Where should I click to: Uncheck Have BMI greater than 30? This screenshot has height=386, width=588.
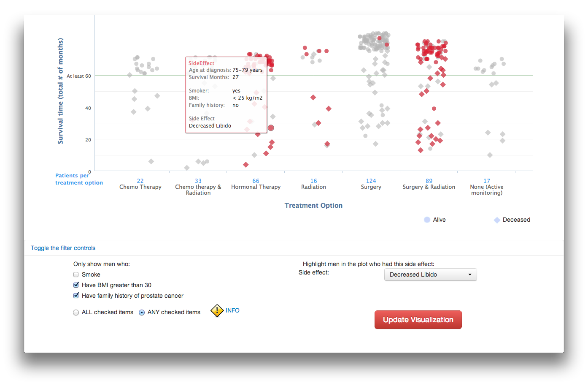pos(76,285)
